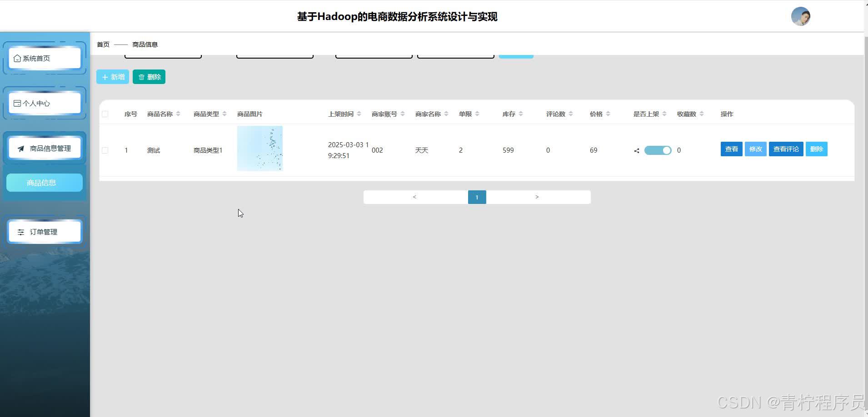The image size is (868, 417).
Task: Open 首页 from the breadcrumb
Action: click(103, 44)
